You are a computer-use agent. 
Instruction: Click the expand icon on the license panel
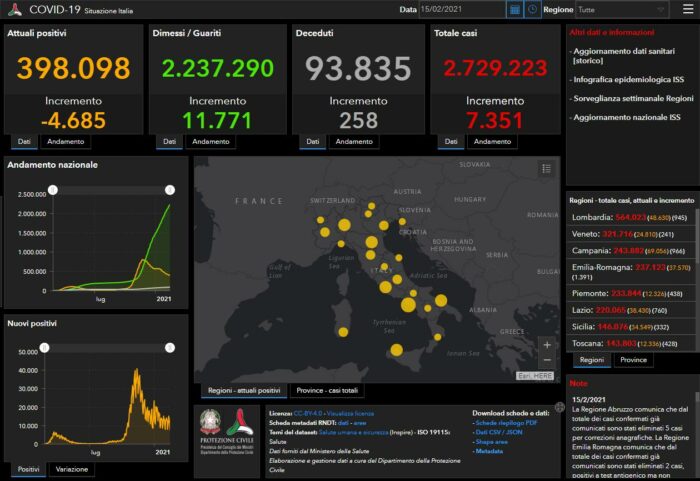pyautogui.click(x=559, y=407)
